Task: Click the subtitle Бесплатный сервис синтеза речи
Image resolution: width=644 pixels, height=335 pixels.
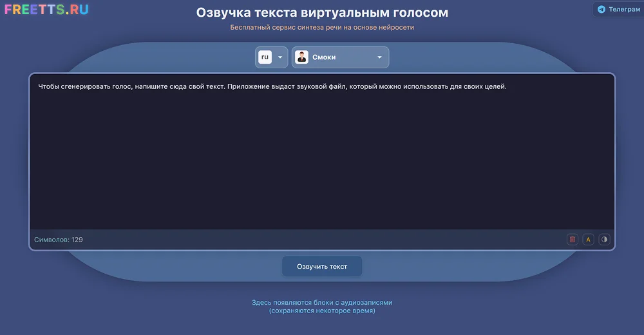Action: pyautogui.click(x=322, y=27)
